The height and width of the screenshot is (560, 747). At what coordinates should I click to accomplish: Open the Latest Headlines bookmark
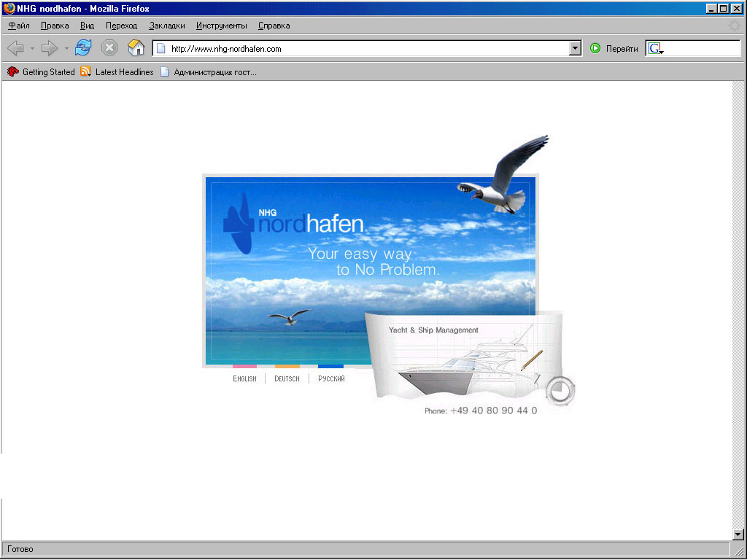pyautogui.click(x=124, y=72)
